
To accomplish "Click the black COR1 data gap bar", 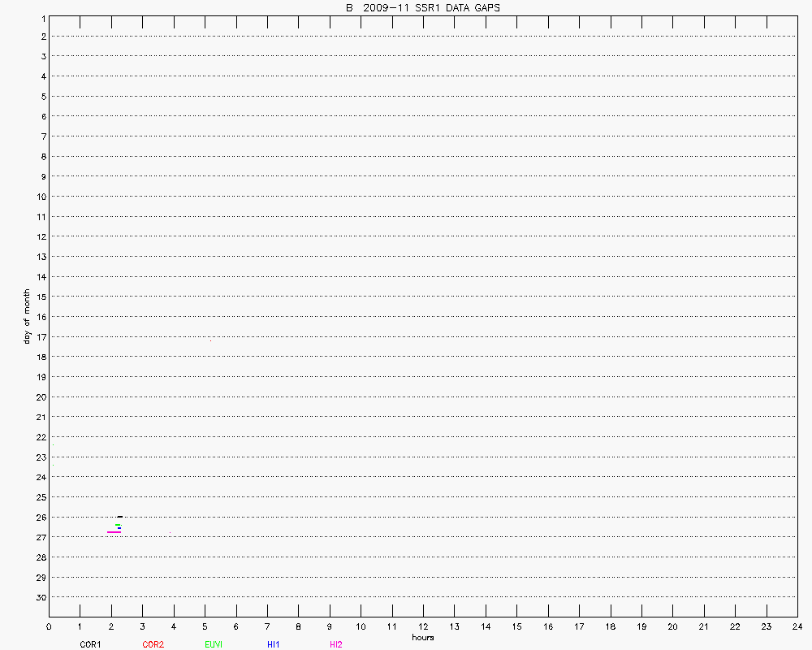I will [x=119, y=517].
